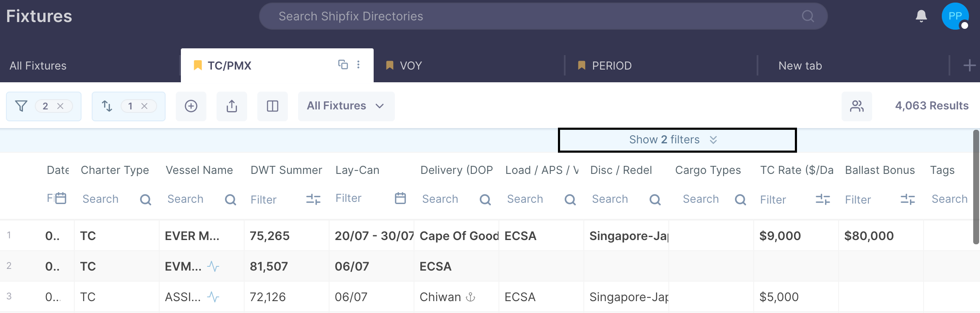Click the notifications bell icon
The width and height of the screenshot is (980, 313).
pos(921,16)
